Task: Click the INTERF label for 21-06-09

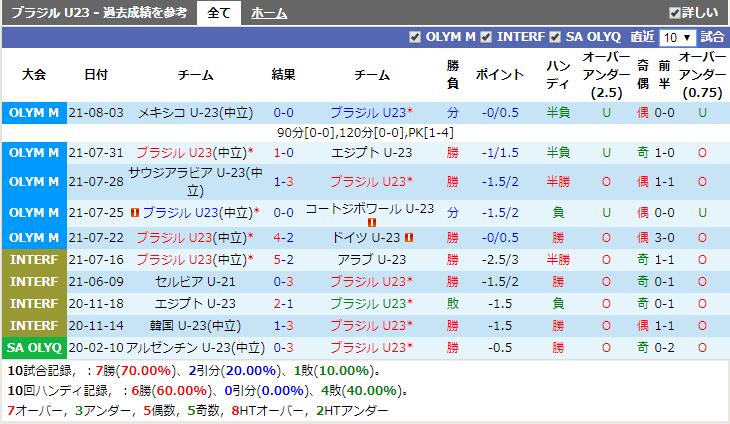Action: (34, 282)
